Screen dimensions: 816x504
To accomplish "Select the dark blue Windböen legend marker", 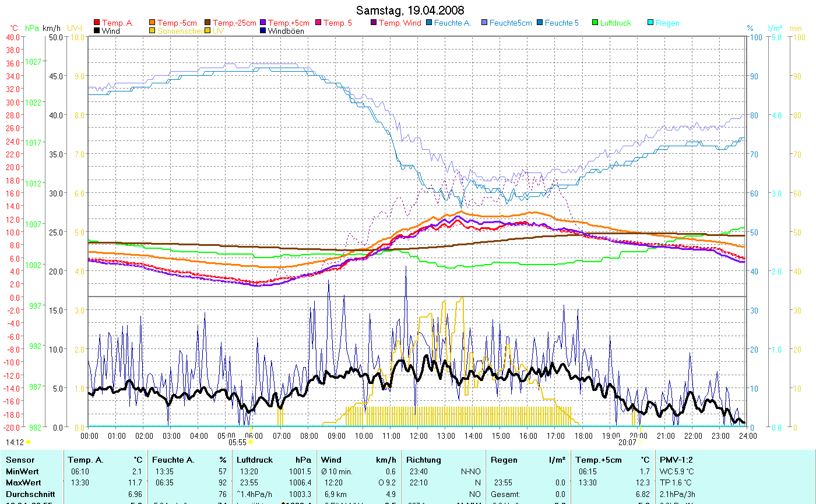I will [263, 31].
